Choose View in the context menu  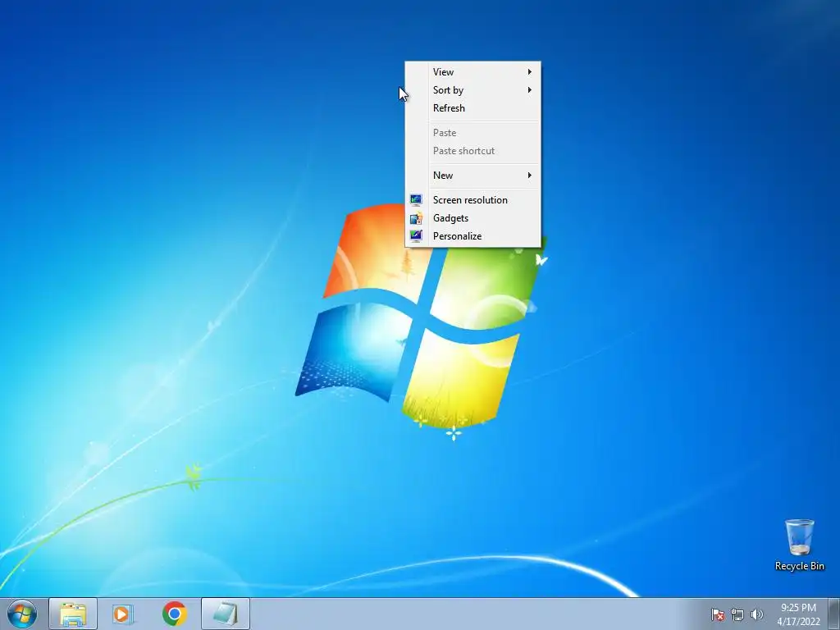(x=472, y=72)
